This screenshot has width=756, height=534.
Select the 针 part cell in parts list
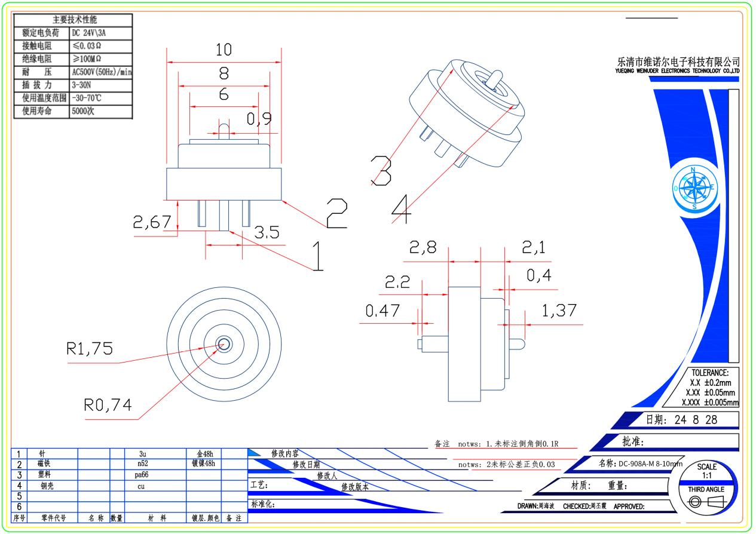point(41,454)
